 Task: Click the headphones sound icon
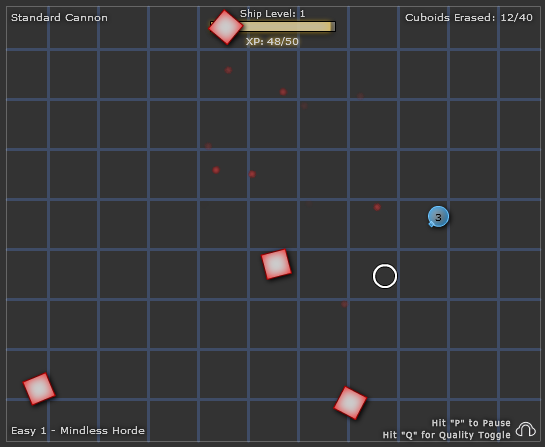click(x=526, y=429)
